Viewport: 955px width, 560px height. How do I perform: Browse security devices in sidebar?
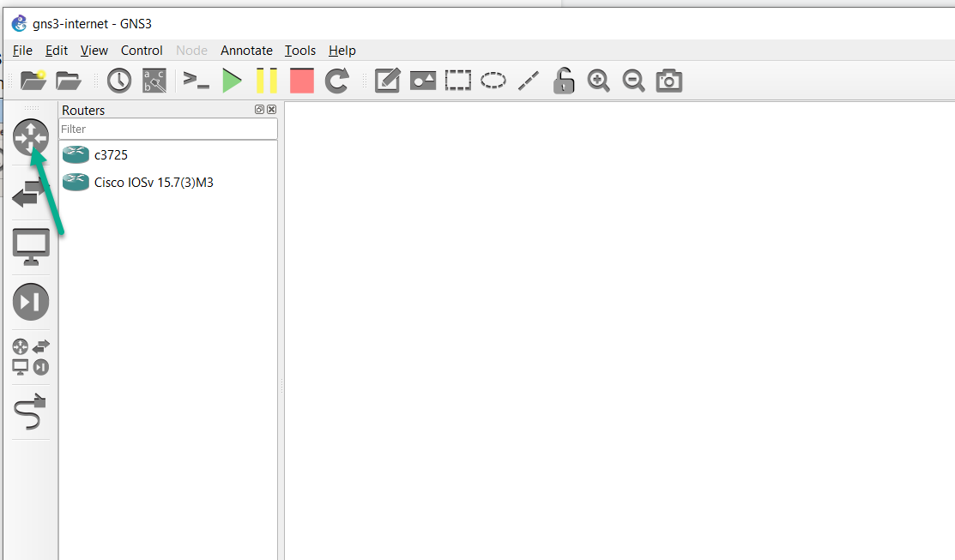(30, 302)
